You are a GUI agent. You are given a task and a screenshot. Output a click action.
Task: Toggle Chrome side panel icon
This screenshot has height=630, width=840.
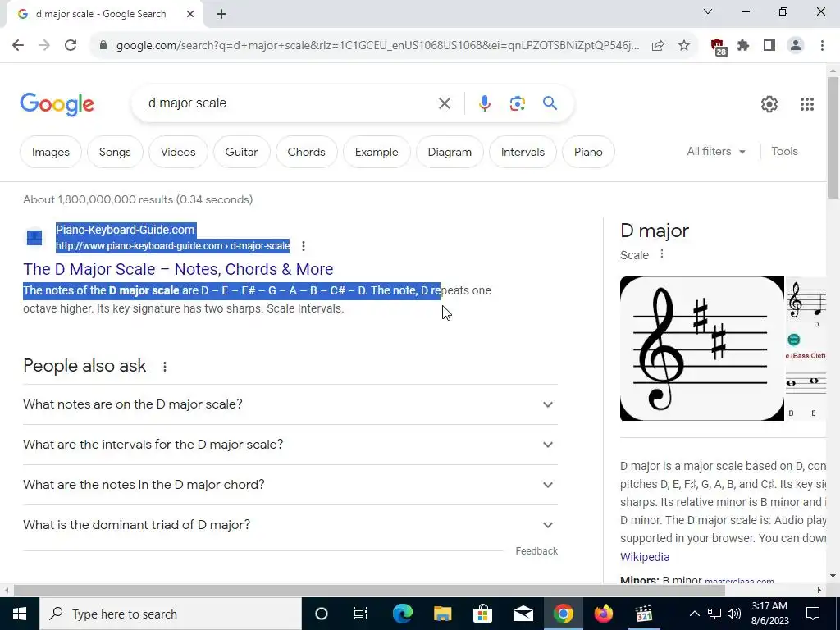coord(769,46)
